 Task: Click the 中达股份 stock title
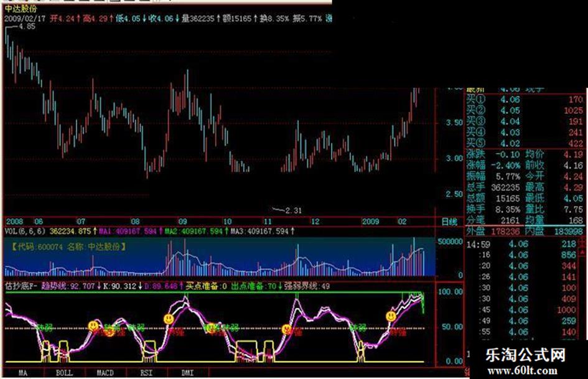point(21,9)
